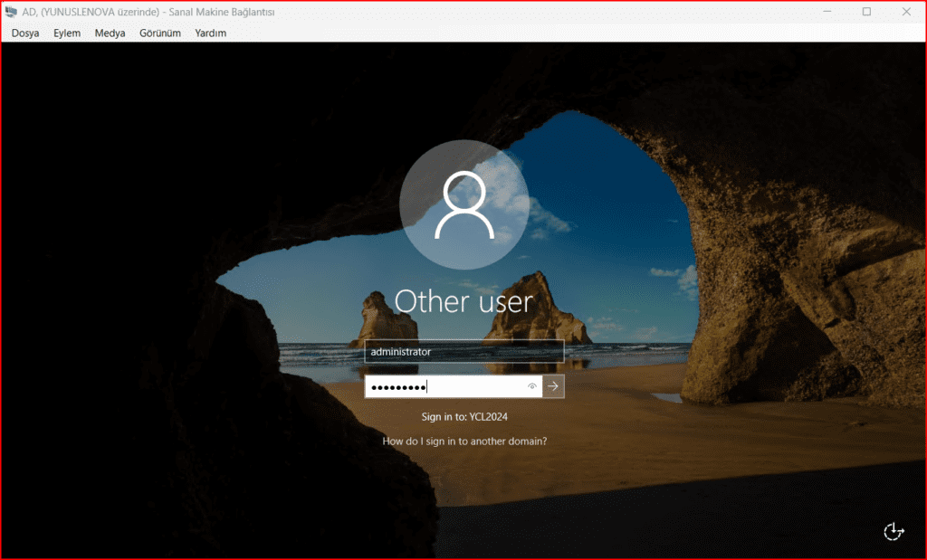Open Ease of Access icon at bottom right
Image resolution: width=927 pixels, height=560 pixels.
[x=893, y=531]
